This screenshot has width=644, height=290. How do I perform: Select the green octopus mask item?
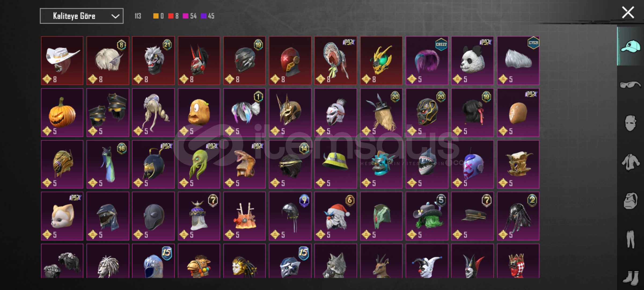click(199, 164)
